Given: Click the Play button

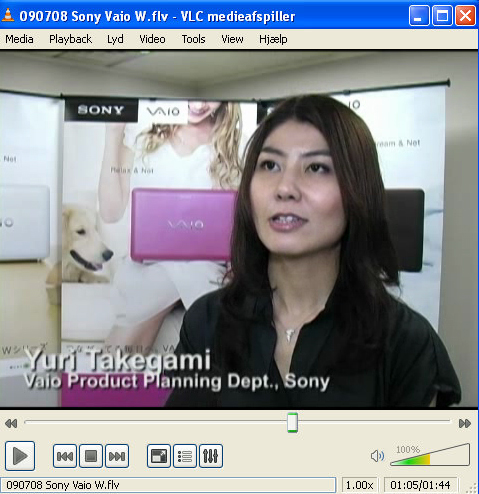Looking at the screenshot, I should tap(20, 456).
